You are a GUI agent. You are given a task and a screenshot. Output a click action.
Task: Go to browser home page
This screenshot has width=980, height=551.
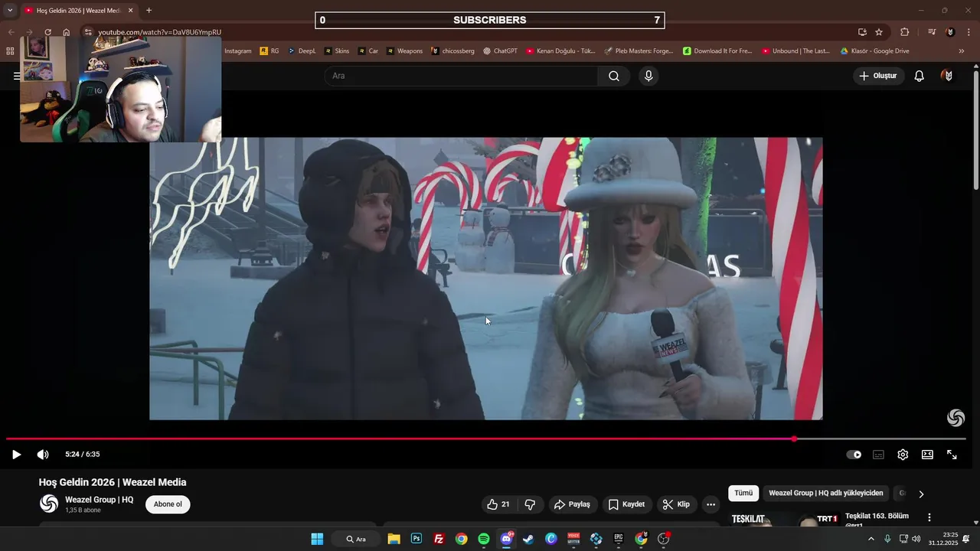point(67,32)
